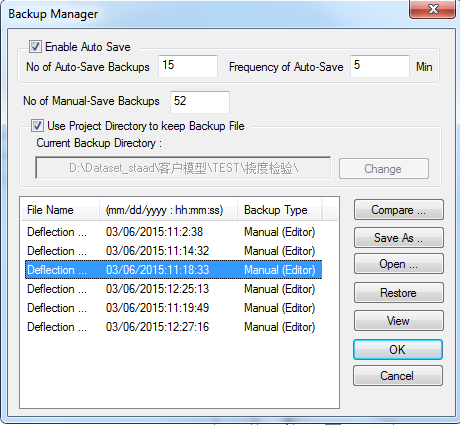Select the backup dated 03/06/2015:11:2:38

point(173,232)
